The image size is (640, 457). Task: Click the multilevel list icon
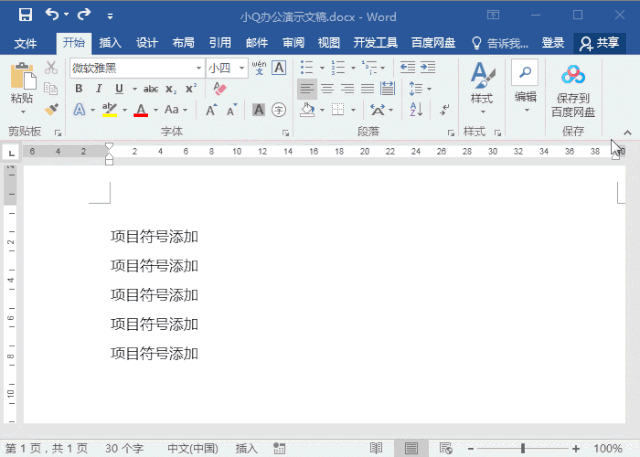coord(369,67)
